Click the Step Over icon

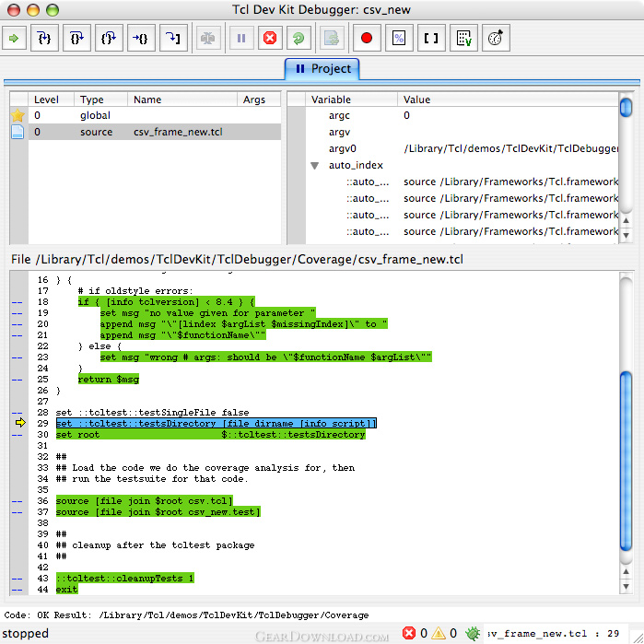pyautogui.click(x=76, y=38)
